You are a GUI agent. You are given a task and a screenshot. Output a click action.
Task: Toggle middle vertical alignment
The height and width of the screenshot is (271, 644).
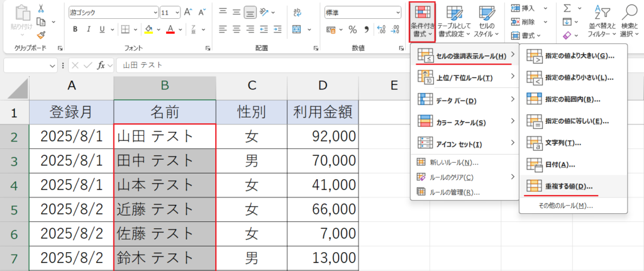click(x=236, y=13)
